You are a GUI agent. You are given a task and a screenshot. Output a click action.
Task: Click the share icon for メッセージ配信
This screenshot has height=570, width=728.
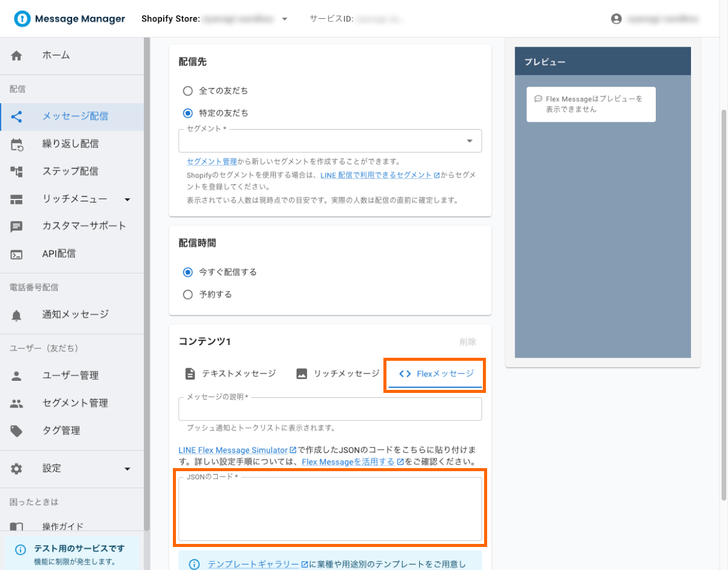pyautogui.click(x=16, y=116)
